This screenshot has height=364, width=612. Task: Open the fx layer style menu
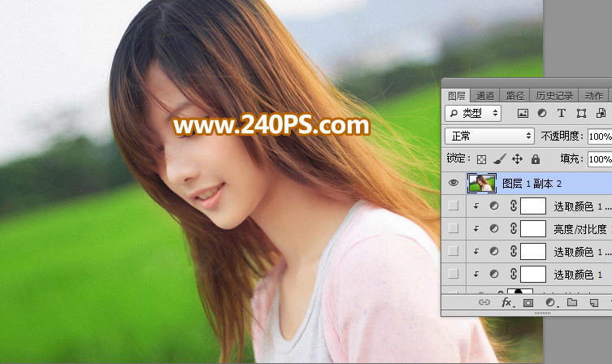point(506,302)
